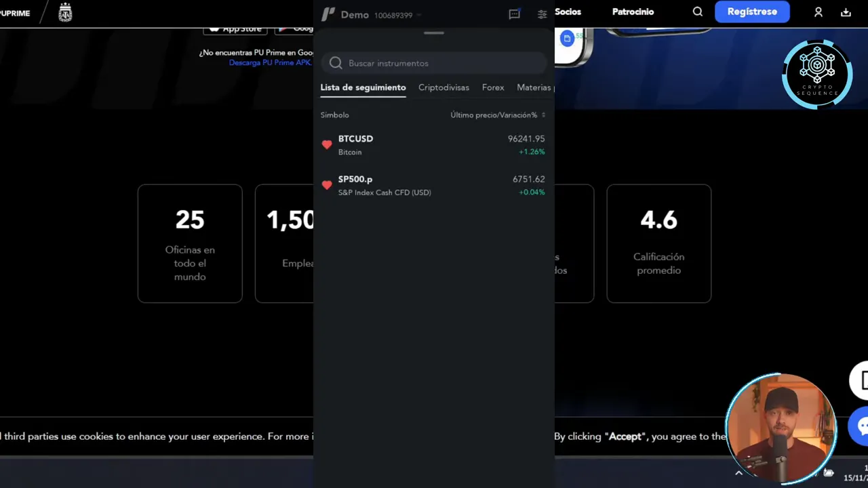This screenshot has height=488, width=868.
Task: Expand the Demo account dropdown arrow
Action: pos(418,15)
